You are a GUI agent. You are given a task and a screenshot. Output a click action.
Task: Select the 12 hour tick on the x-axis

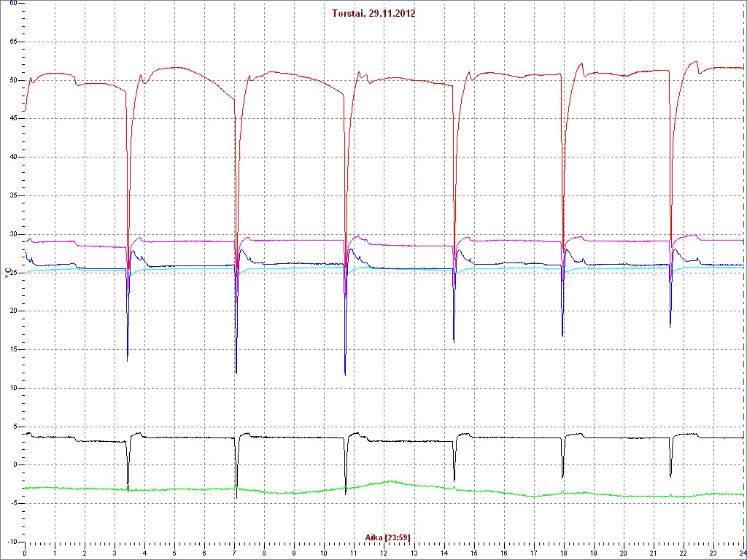tap(384, 553)
